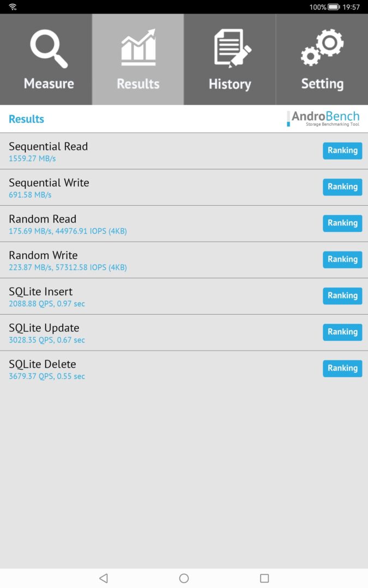Open Ranking for Sequential Read
Screen dimensions: 368x588
[342, 150]
